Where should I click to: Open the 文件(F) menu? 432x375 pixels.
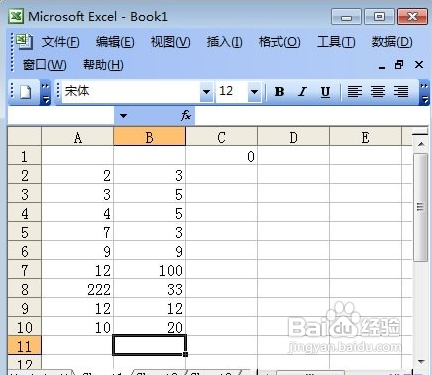tap(60, 42)
